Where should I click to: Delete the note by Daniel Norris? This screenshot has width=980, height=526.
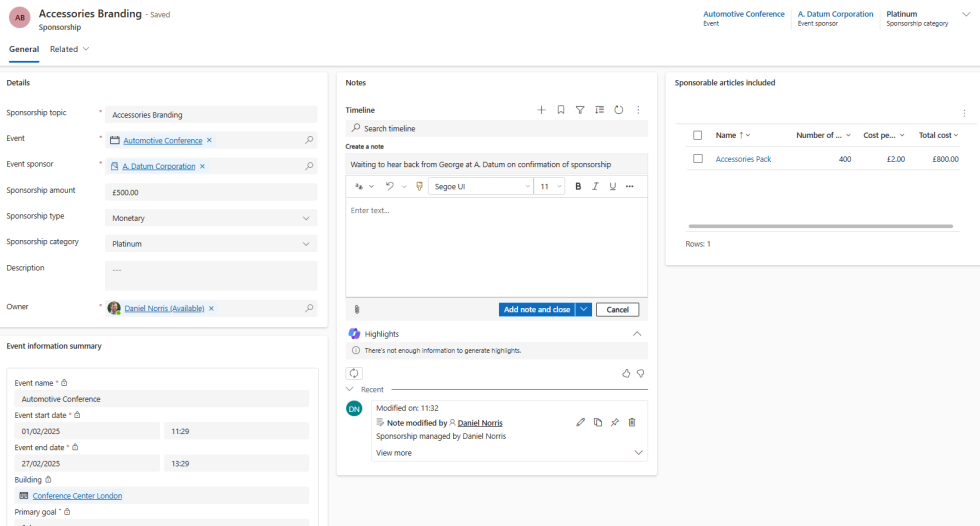[632, 423]
